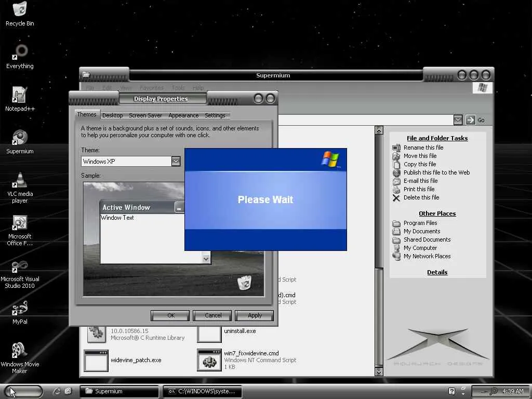This screenshot has height=399, width=532.
Task: Collapse the File and Folder Tasks section
Action: click(x=437, y=138)
